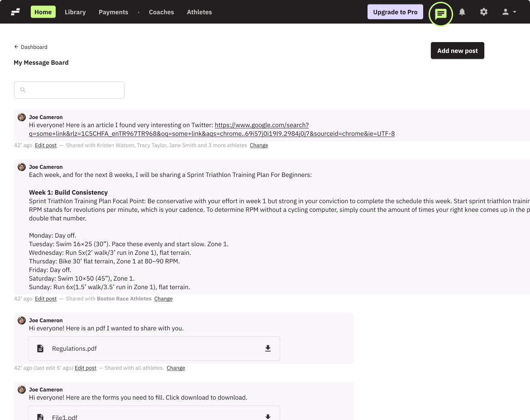This screenshot has height=420, width=530.
Task: Click the Regulations.pdf file document icon
Action: [x=40, y=348]
